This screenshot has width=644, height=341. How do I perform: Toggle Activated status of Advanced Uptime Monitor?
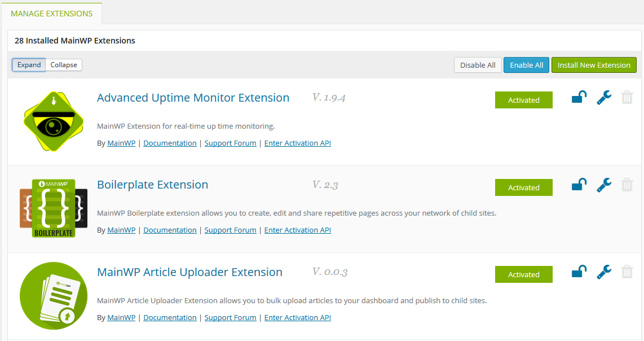pos(524,100)
